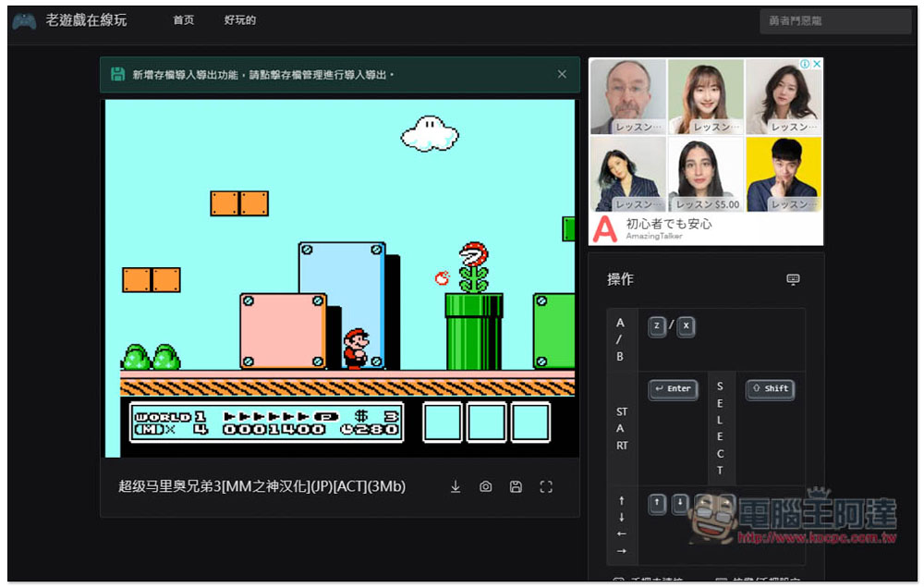This screenshot has width=924, height=588.
Task: Click the SELECT control label
Action: pos(720,428)
